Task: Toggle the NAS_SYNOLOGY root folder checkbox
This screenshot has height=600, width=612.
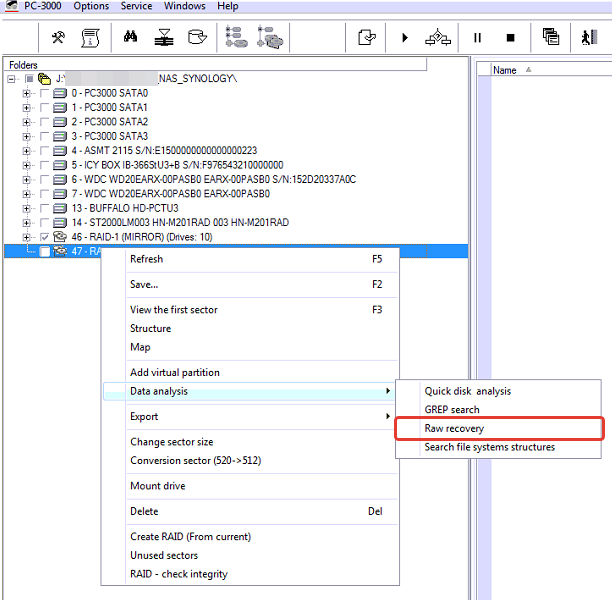Action: click(29, 79)
